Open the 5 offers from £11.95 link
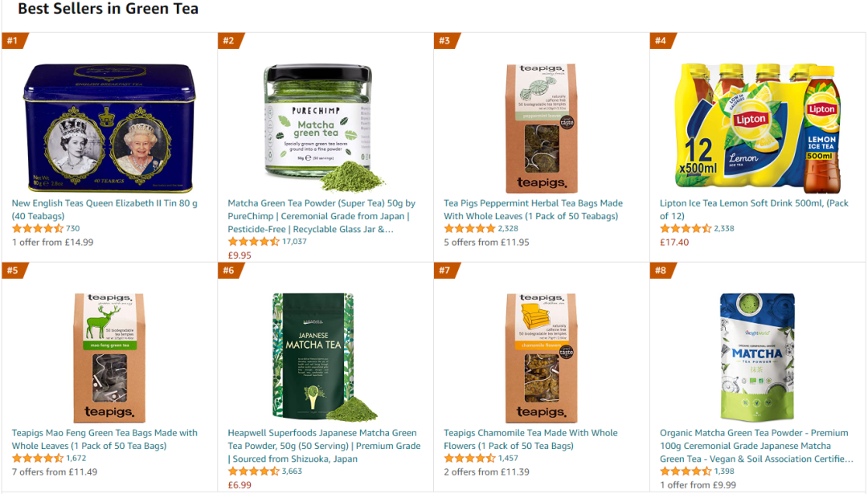Screen dimensions: 868x494 486,243
